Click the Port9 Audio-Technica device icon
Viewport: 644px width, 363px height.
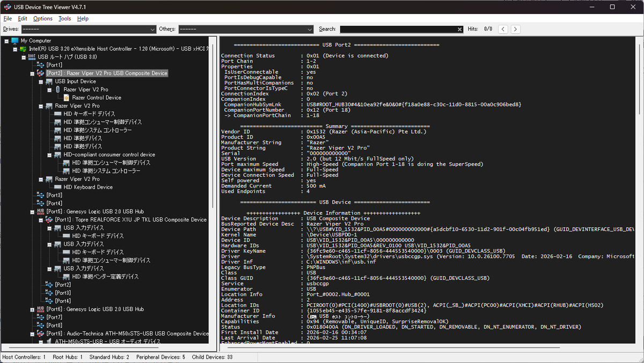40,333
